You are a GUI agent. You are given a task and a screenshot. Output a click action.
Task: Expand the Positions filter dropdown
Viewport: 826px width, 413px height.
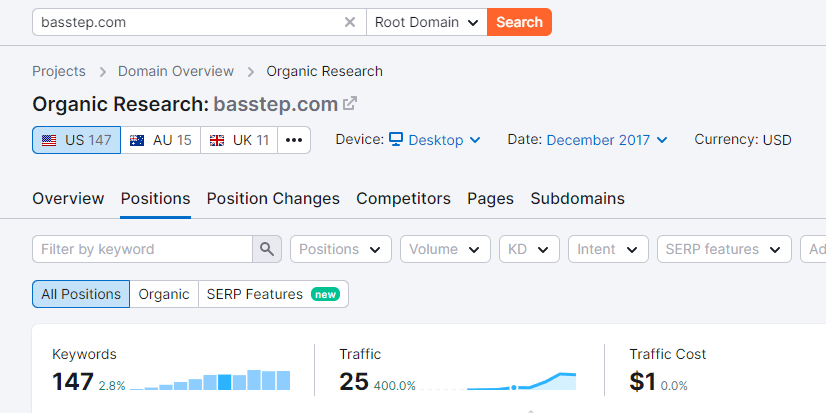341,249
